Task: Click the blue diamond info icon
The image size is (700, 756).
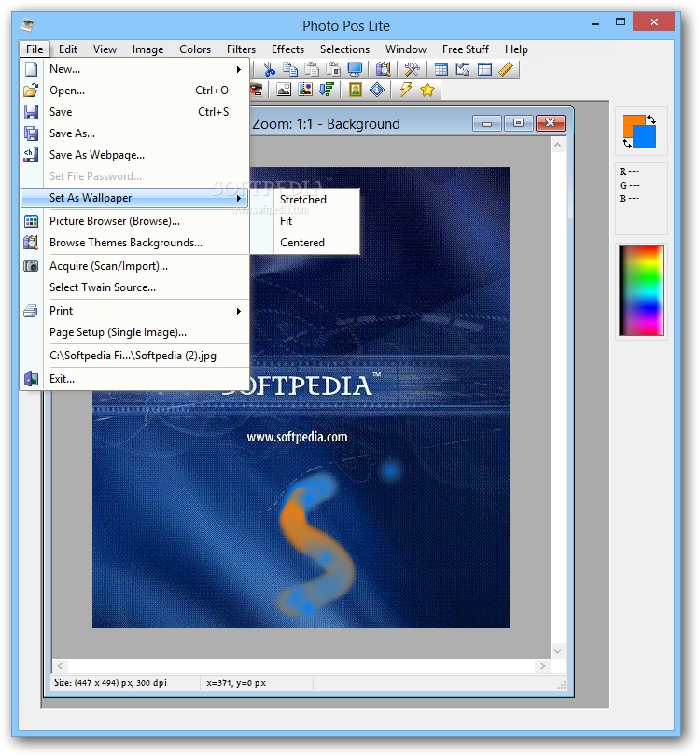Action: tap(377, 90)
